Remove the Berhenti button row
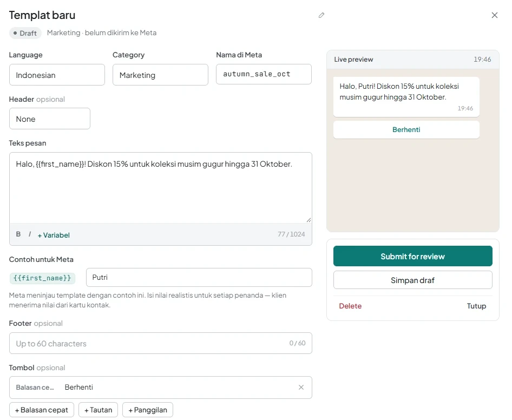512x420 pixels. [301, 388]
